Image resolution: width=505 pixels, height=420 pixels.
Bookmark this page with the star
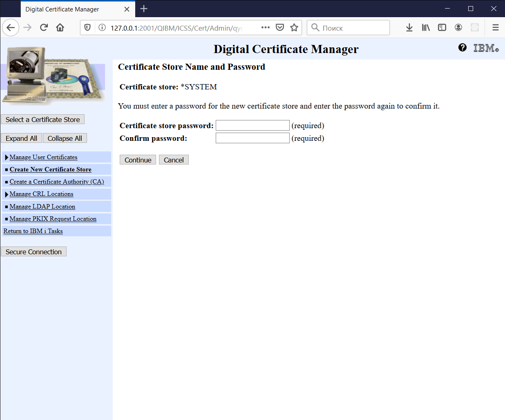point(294,28)
